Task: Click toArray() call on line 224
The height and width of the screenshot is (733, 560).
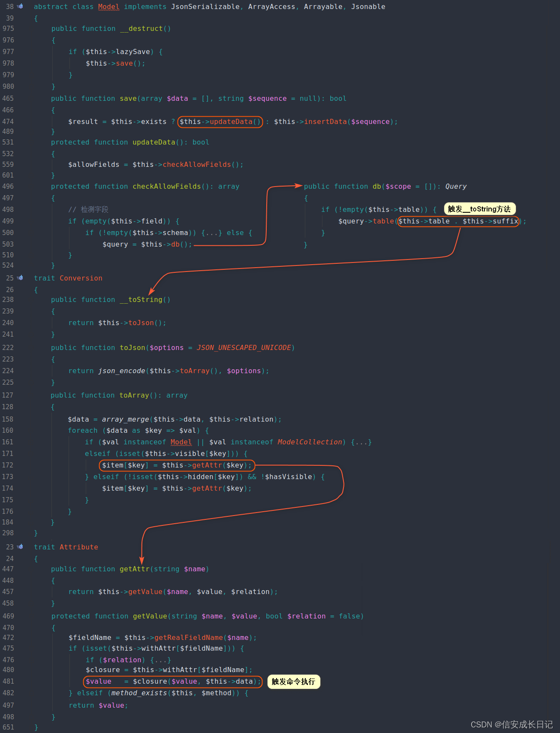Action: (x=195, y=371)
